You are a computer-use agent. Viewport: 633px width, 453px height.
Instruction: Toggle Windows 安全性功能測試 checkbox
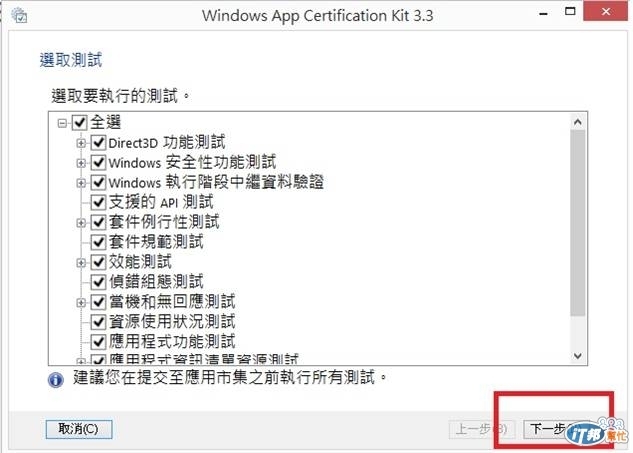(98, 162)
